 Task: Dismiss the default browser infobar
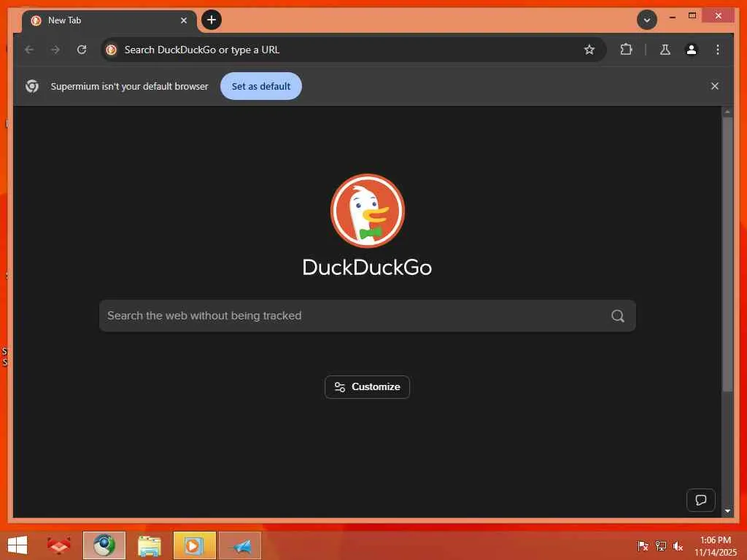[x=715, y=86]
